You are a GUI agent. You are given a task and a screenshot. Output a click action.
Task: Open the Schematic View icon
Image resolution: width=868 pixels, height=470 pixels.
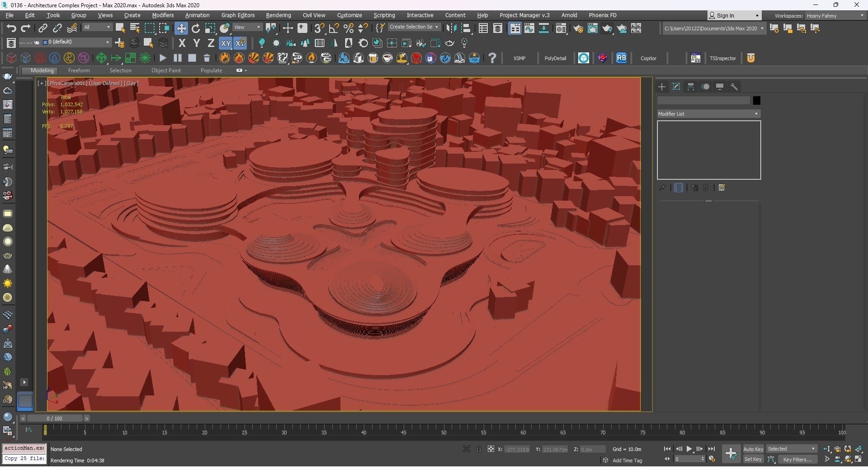pyautogui.click(x=544, y=28)
